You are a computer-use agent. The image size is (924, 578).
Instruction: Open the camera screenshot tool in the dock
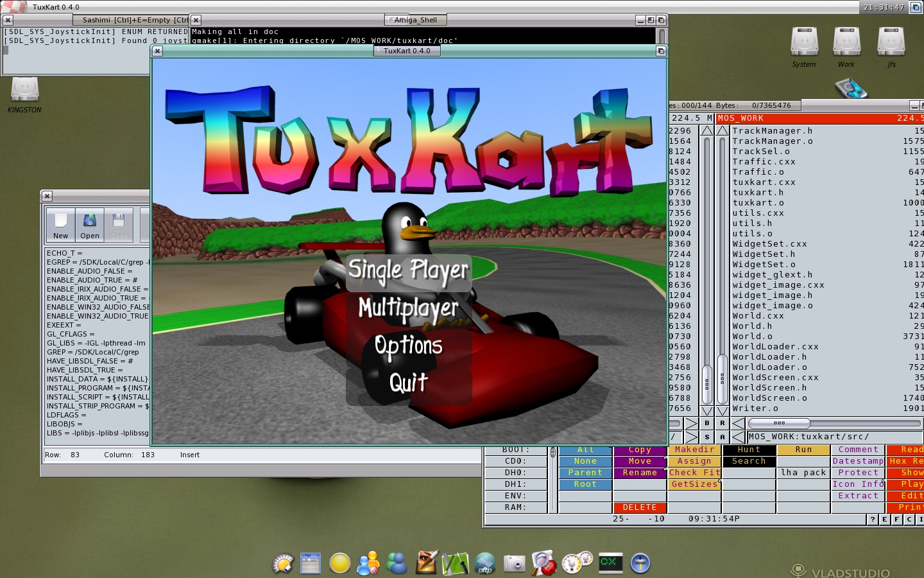click(514, 563)
